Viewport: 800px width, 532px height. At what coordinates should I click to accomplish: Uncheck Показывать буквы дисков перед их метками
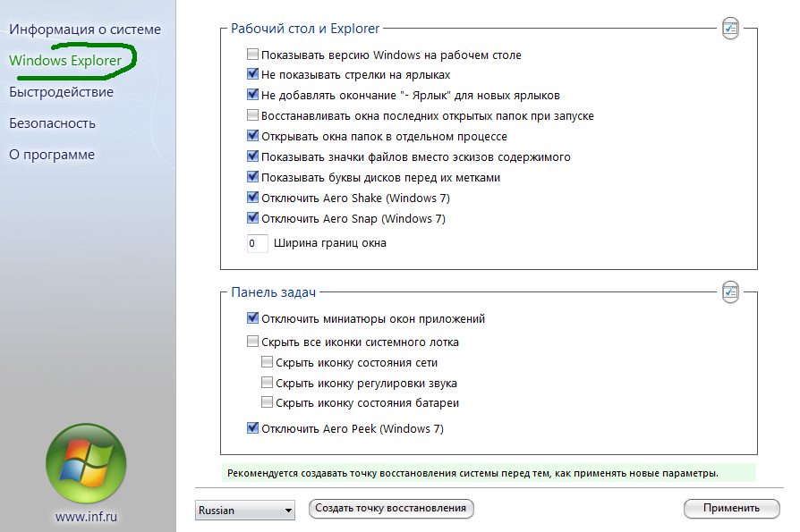252,176
